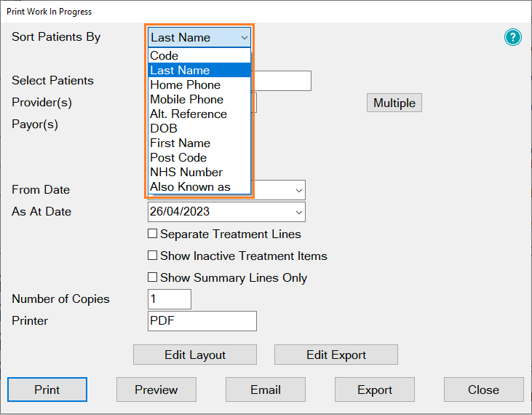Click into the Printer PDF field
Screen dimensions: 532x415
point(202,321)
